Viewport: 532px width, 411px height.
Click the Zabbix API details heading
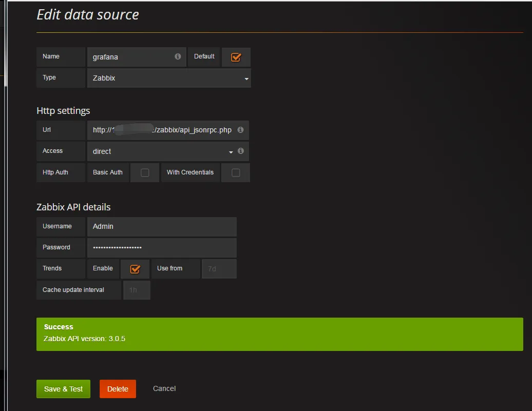(73, 207)
